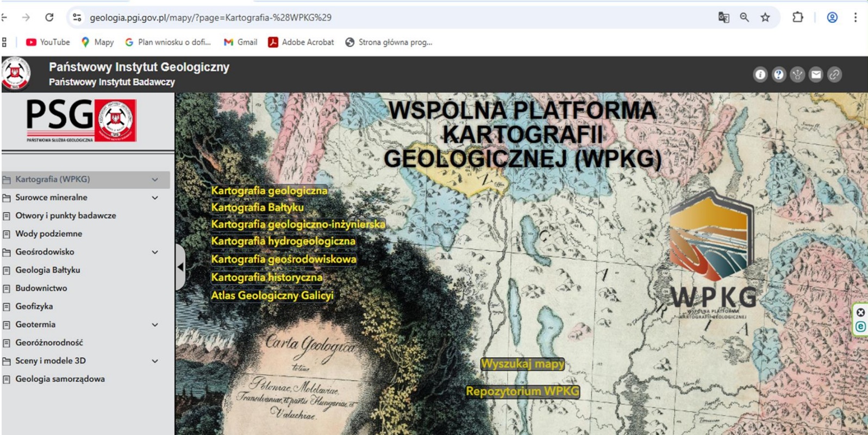Open the Chrome three-dot menu
Screen dimensions: 868x435
tap(855, 17)
